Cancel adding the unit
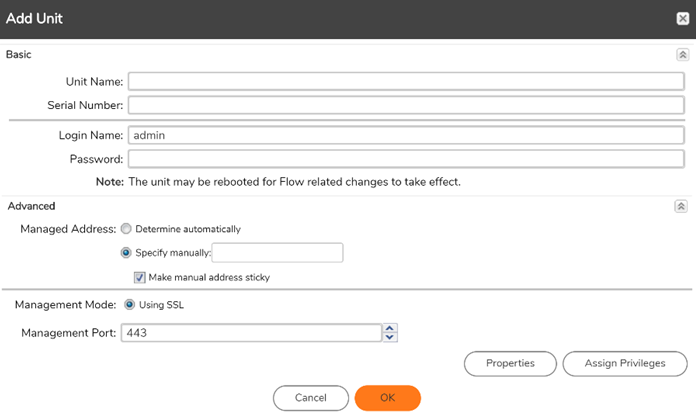This screenshot has width=696, height=415. point(310,398)
